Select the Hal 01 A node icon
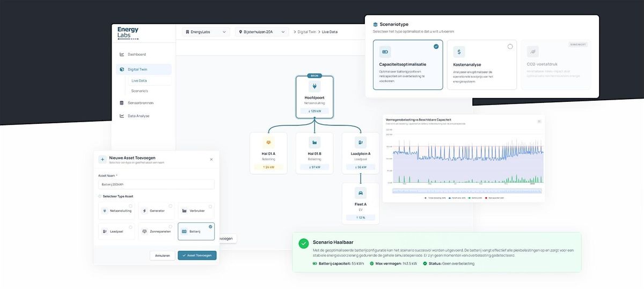Image resolution: width=644 pixels, height=291 pixels. point(268,143)
